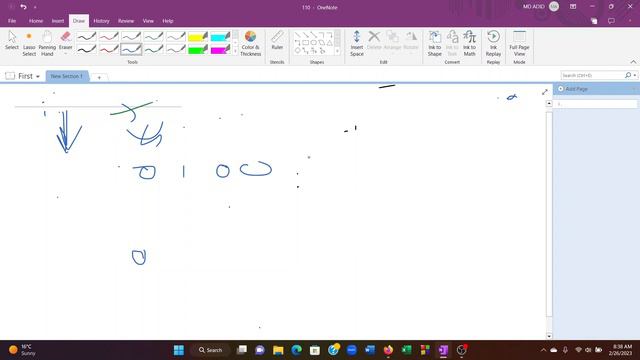Open the Windows Start menu
The width and height of the screenshot is (640, 360).
[x=179, y=350]
